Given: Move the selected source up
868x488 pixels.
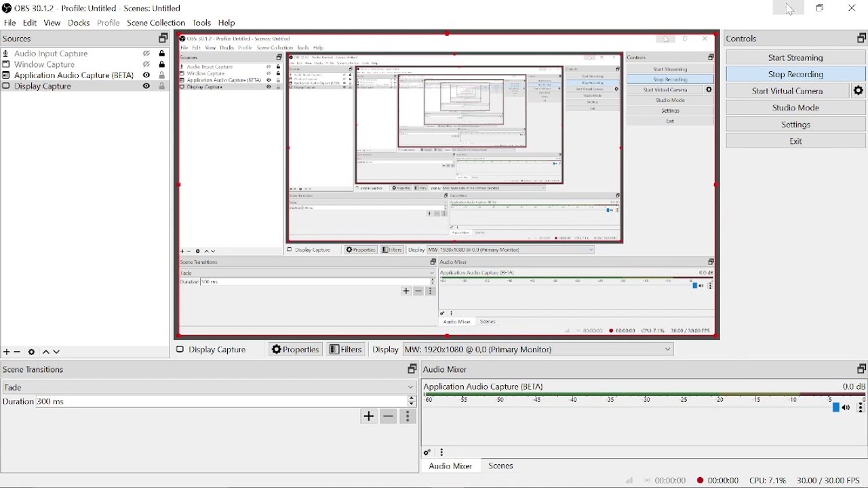Looking at the screenshot, I should 46,352.
